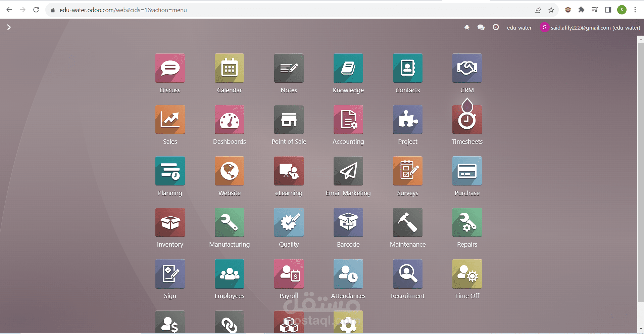Open the Quality app
This screenshot has width=644, height=334.
289,222
